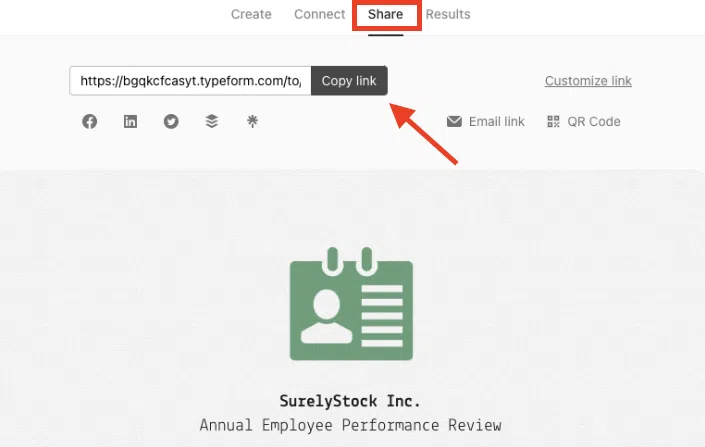Share the form on Twitter
Screen dimensions: 705x447
click(x=171, y=122)
